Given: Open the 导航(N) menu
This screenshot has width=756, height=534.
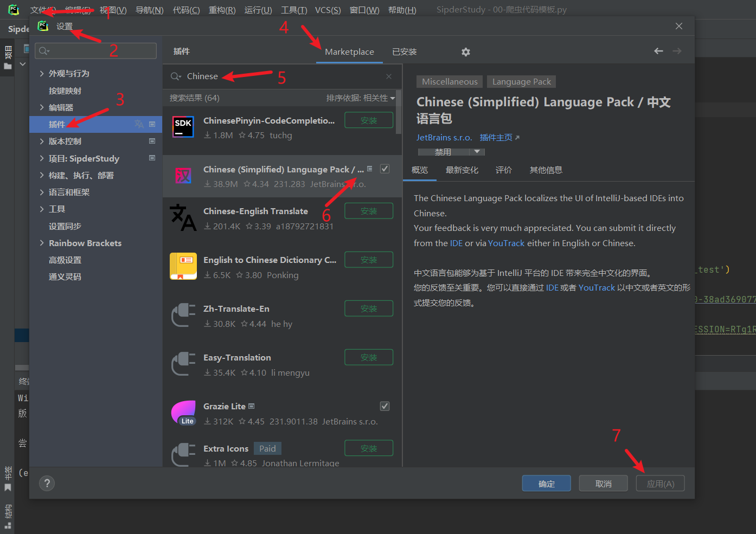Looking at the screenshot, I should tap(149, 10).
